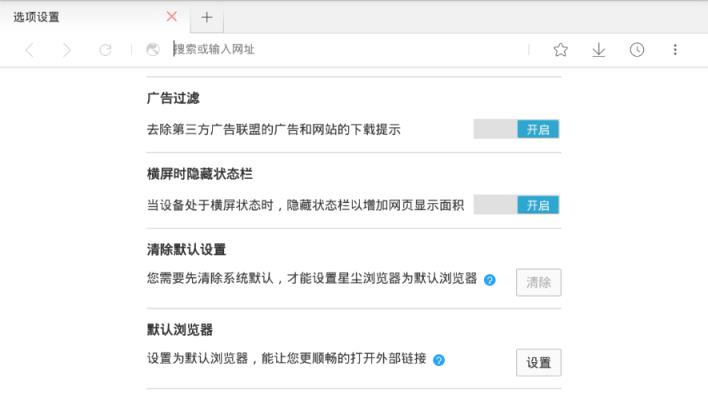The height and width of the screenshot is (398, 708).
Task: Open the three-dot overflow menu
Action: click(x=675, y=50)
